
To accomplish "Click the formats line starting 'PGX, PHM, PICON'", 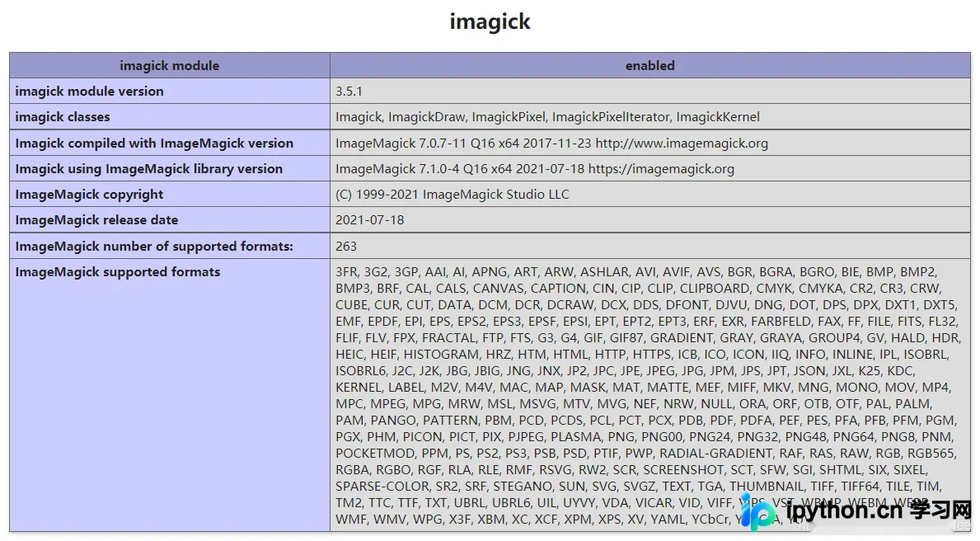I will click(645, 436).
